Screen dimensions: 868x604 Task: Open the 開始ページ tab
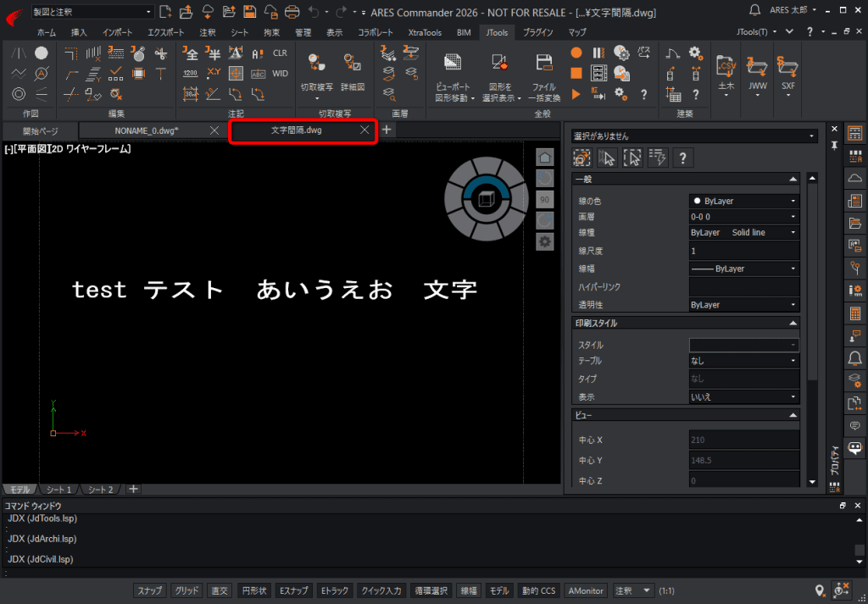tap(41, 130)
